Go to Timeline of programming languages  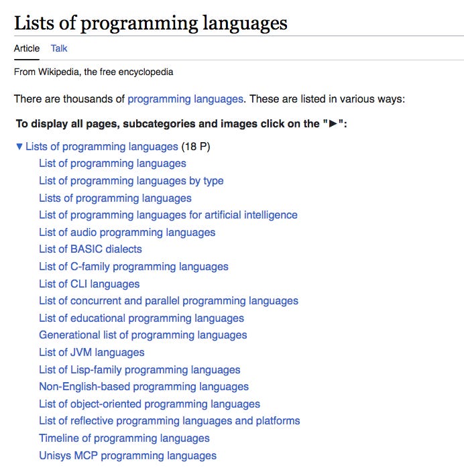(x=124, y=438)
